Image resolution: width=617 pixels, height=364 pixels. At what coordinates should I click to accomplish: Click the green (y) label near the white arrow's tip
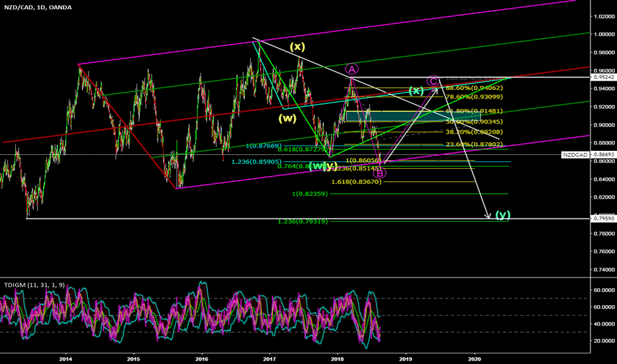[502, 215]
